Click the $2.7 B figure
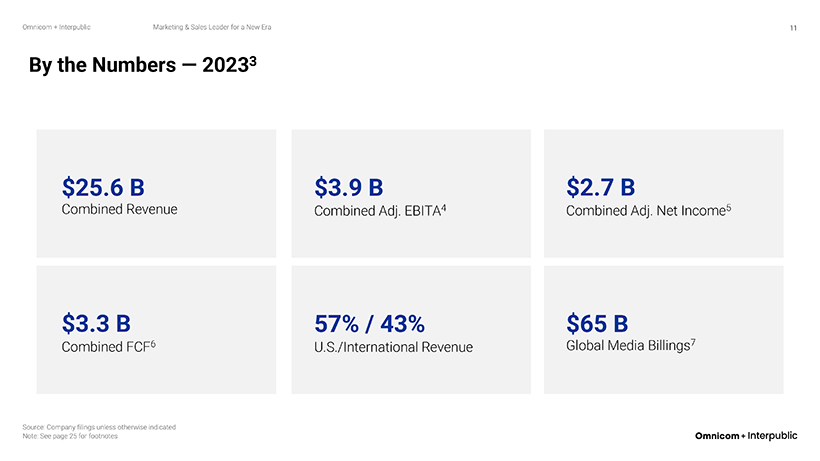 pyautogui.click(x=601, y=187)
